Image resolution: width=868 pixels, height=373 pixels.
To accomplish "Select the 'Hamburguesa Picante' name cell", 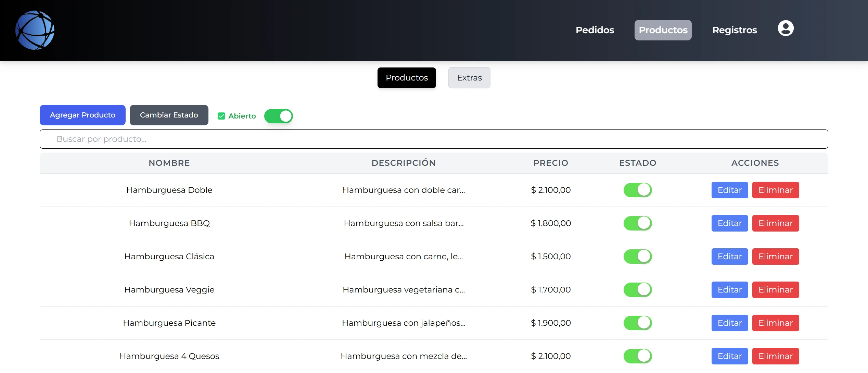I will pyautogui.click(x=169, y=323).
